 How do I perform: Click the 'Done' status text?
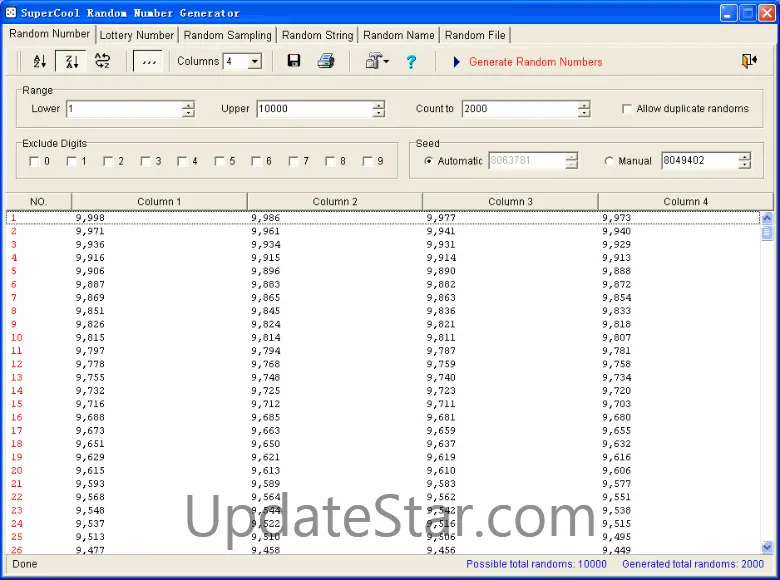click(x=24, y=564)
